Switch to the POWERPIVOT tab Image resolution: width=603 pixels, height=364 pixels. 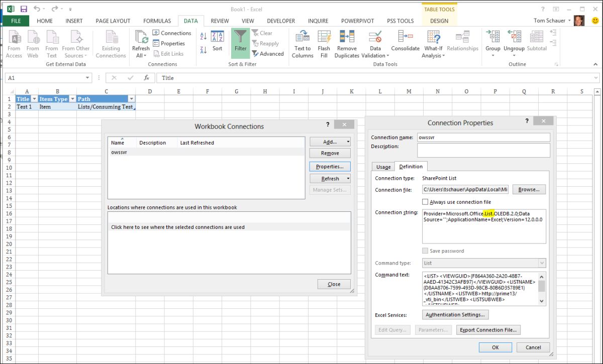click(358, 21)
